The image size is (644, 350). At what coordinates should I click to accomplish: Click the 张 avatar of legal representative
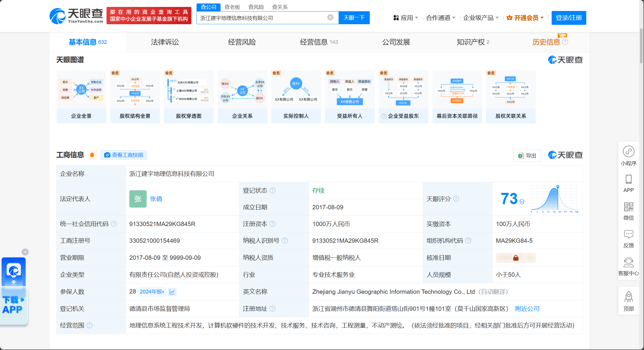pyautogui.click(x=138, y=199)
